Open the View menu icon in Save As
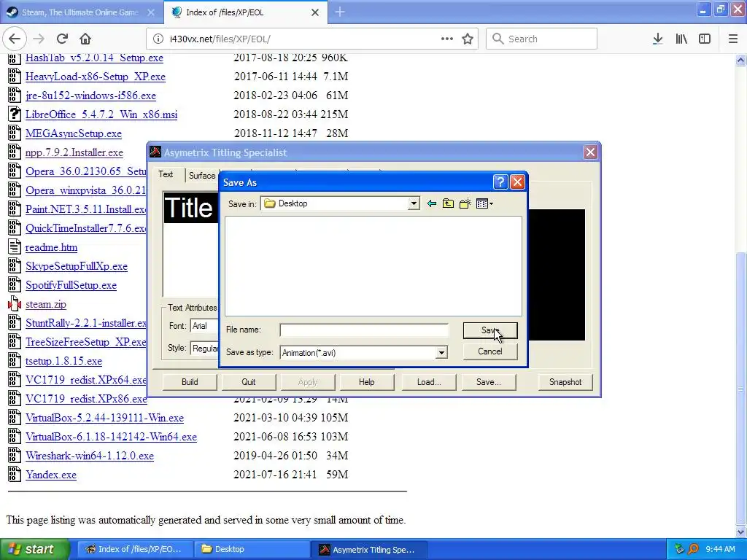The image size is (747, 560). coord(484,204)
